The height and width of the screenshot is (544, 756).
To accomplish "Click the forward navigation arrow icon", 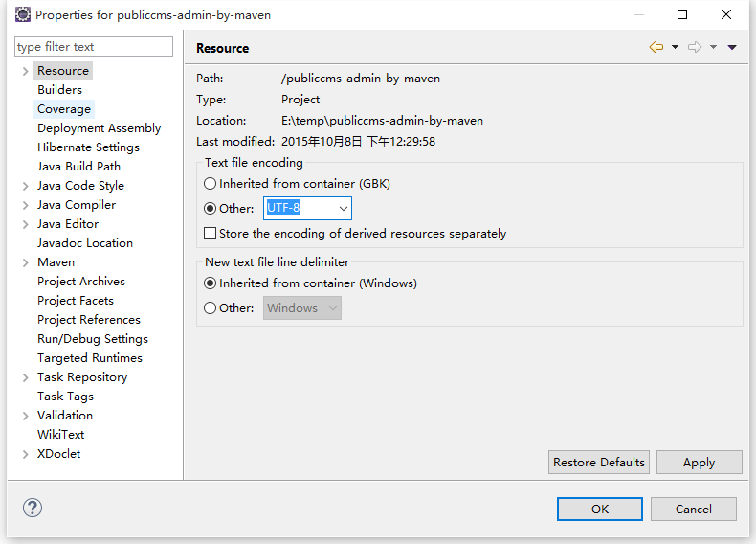I will pos(695,47).
